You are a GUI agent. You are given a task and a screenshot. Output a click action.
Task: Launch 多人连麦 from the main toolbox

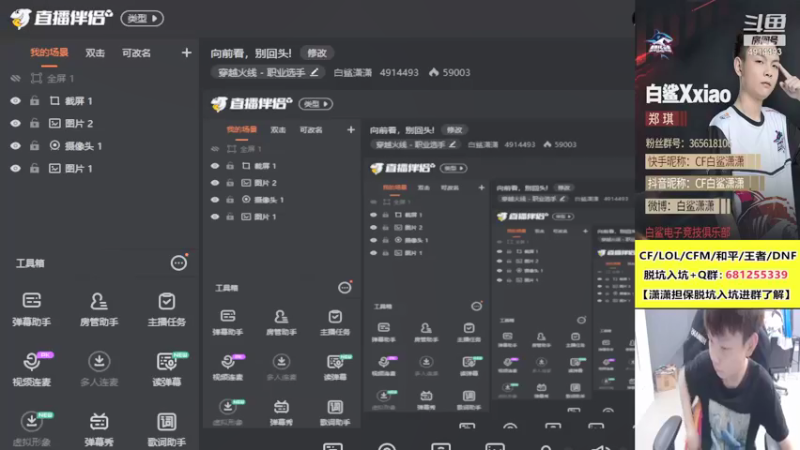(99, 369)
